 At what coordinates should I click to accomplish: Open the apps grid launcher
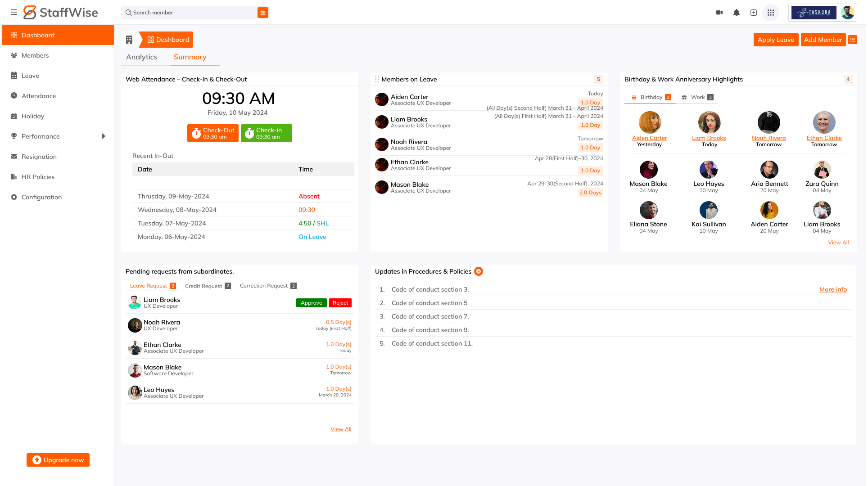click(771, 13)
